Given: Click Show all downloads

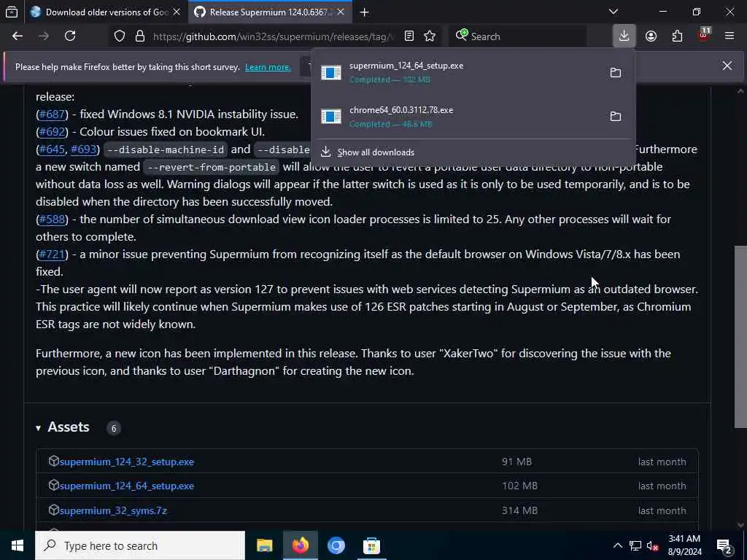Looking at the screenshot, I should [x=376, y=152].
